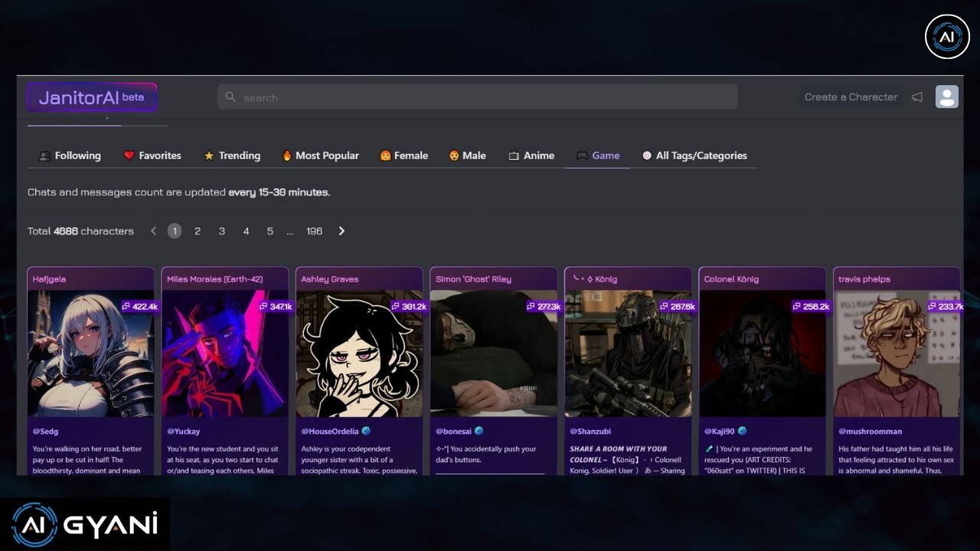Click the 277.3k chat count badge
This screenshot has width=980, height=551.
(543, 306)
